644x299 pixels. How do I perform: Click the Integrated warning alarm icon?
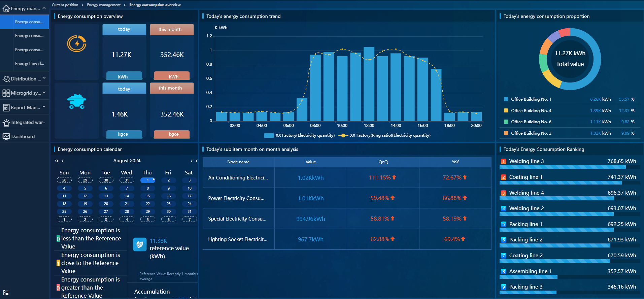coord(6,123)
